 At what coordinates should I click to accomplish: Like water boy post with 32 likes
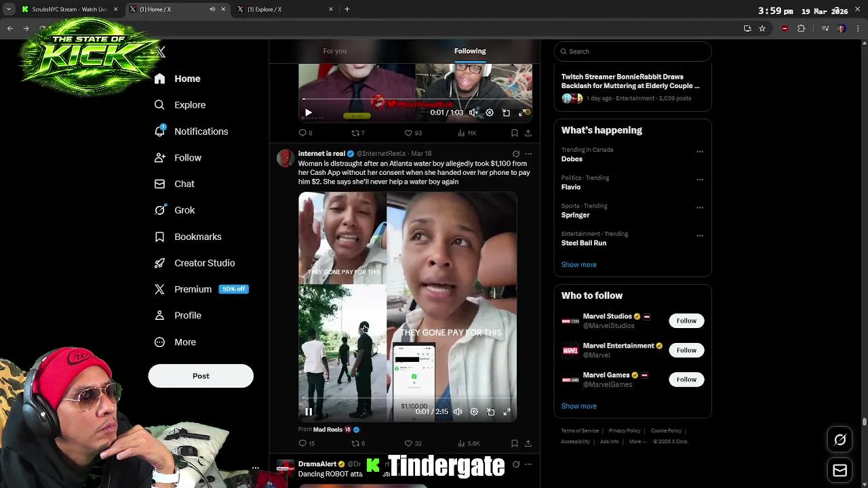point(413,443)
